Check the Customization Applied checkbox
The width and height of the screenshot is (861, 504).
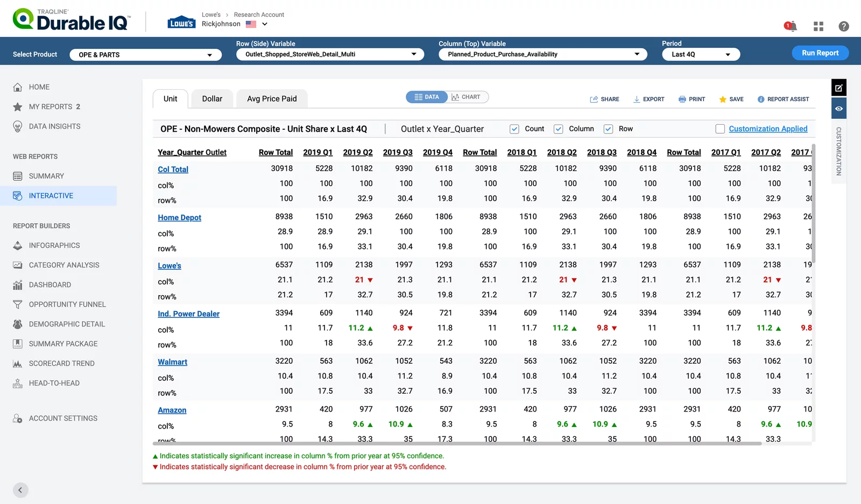tap(720, 129)
